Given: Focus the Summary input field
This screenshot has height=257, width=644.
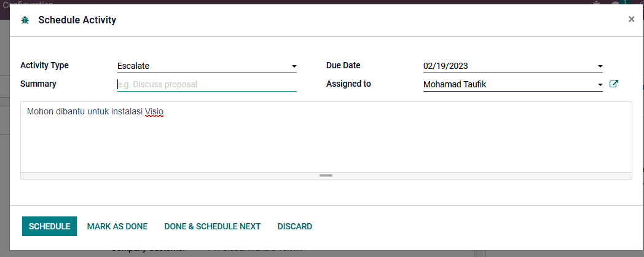Looking at the screenshot, I should (x=206, y=84).
